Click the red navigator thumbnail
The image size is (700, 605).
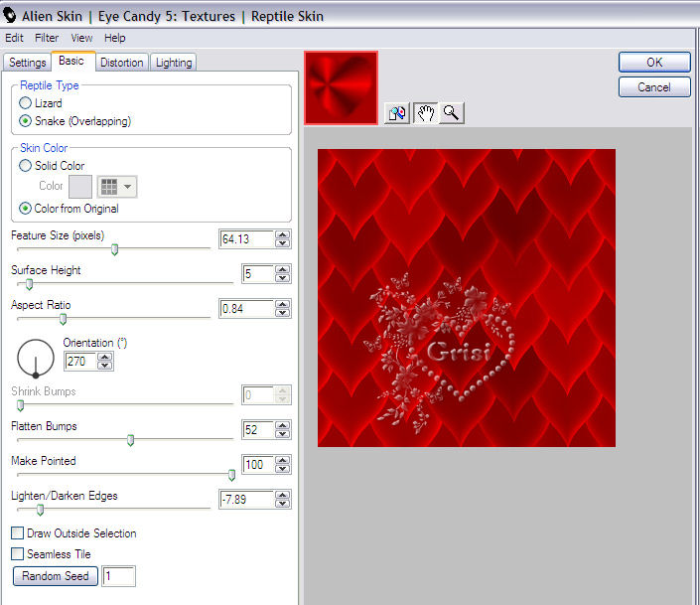tap(341, 88)
